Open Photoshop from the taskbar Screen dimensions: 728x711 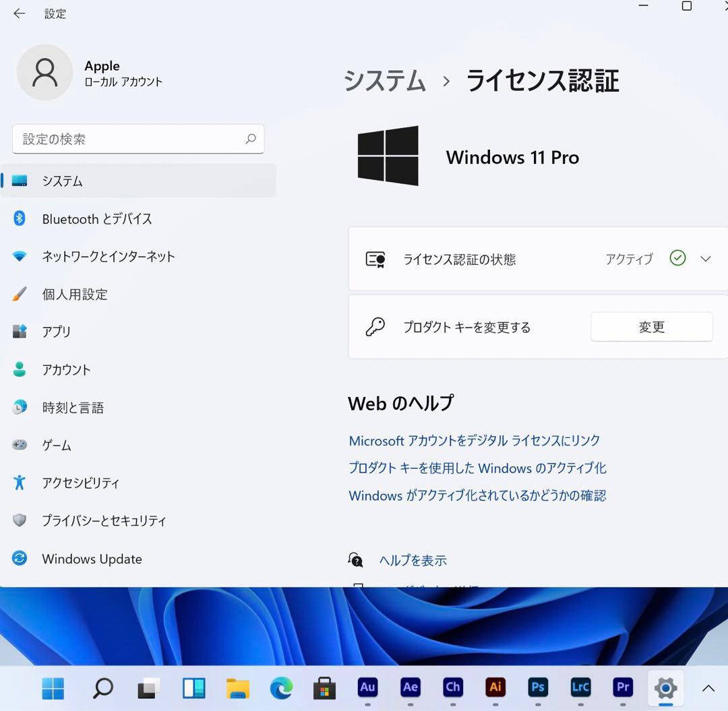[x=538, y=687]
